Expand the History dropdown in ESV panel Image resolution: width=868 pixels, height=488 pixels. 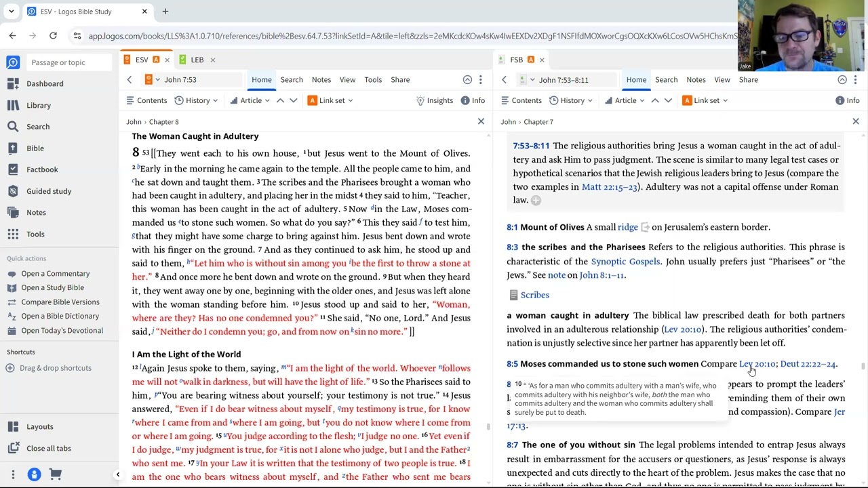click(x=196, y=100)
